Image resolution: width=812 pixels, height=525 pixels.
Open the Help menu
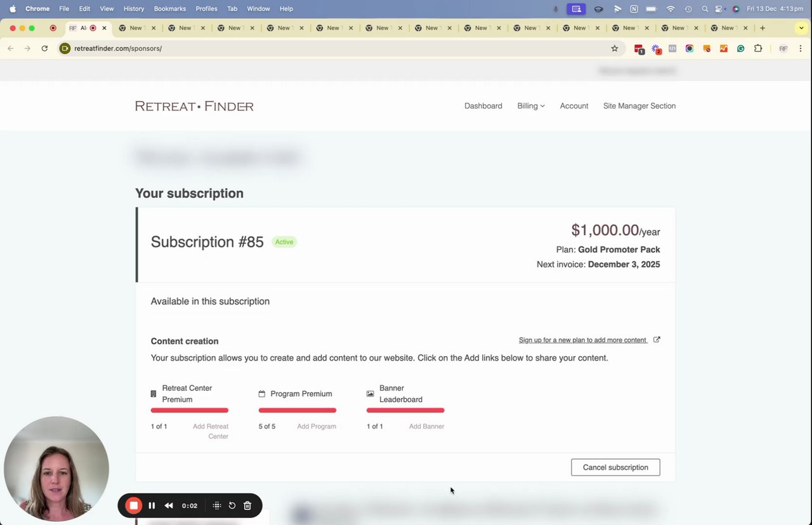(x=286, y=9)
